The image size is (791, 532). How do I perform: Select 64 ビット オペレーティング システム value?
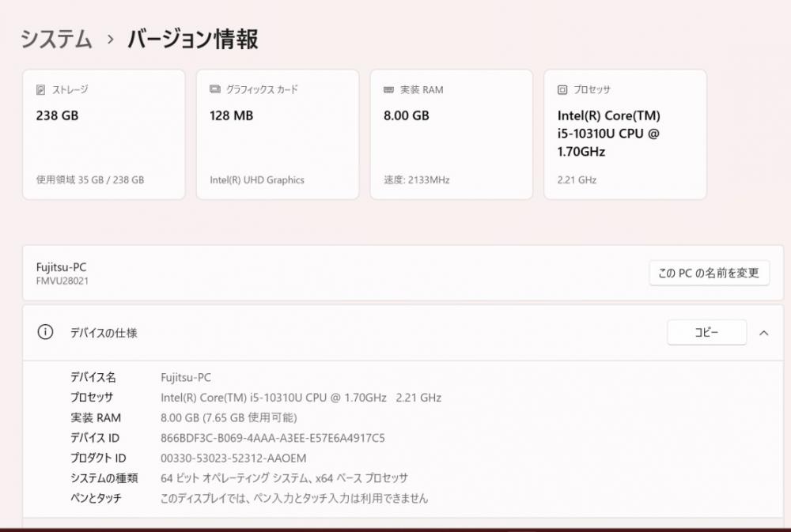tap(284, 478)
